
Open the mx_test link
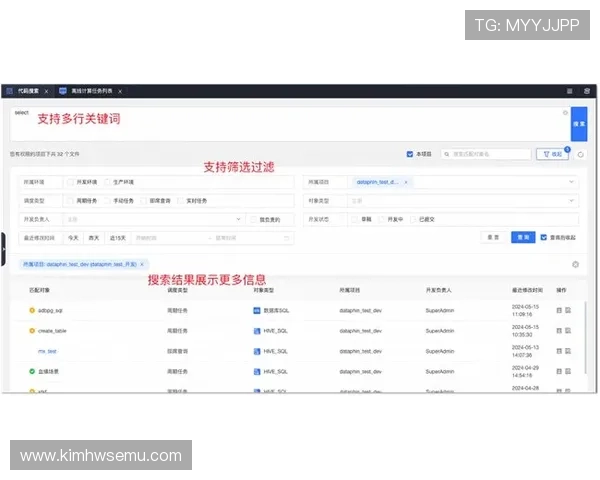[47, 351]
